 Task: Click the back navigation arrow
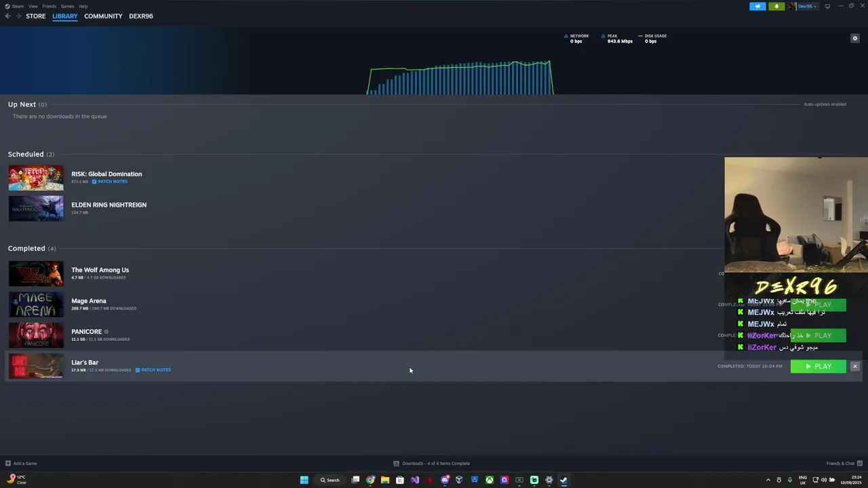8,16
